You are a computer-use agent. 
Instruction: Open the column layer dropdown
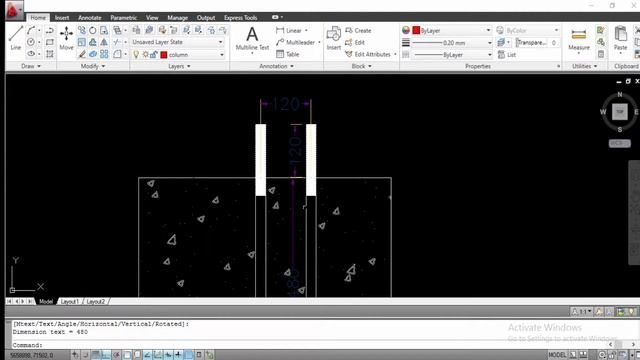click(178, 54)
